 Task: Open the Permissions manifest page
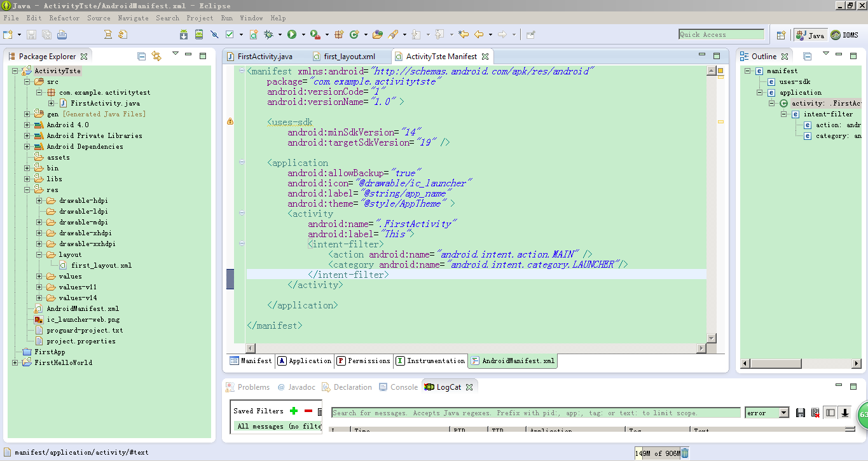[363, 361]
